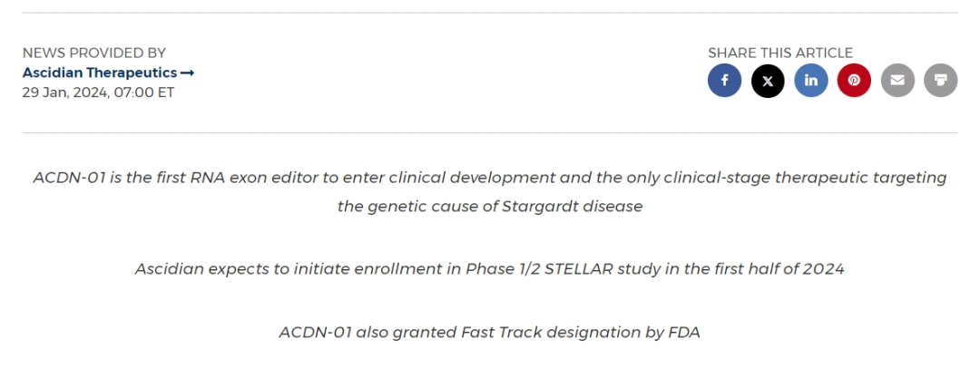Open the Ascidian Therapeutics news link

click(x=100, y=73)
